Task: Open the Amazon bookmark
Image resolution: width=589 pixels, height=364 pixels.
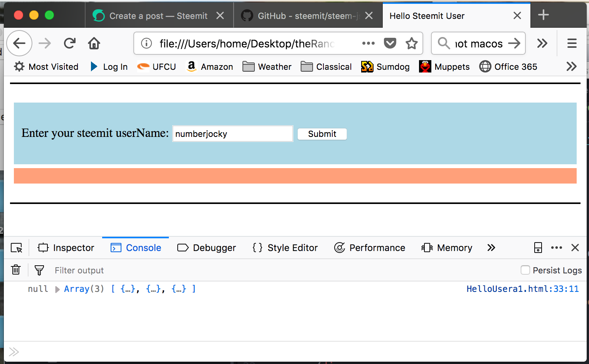Action: pyautogui.click(x=210, y=67)
